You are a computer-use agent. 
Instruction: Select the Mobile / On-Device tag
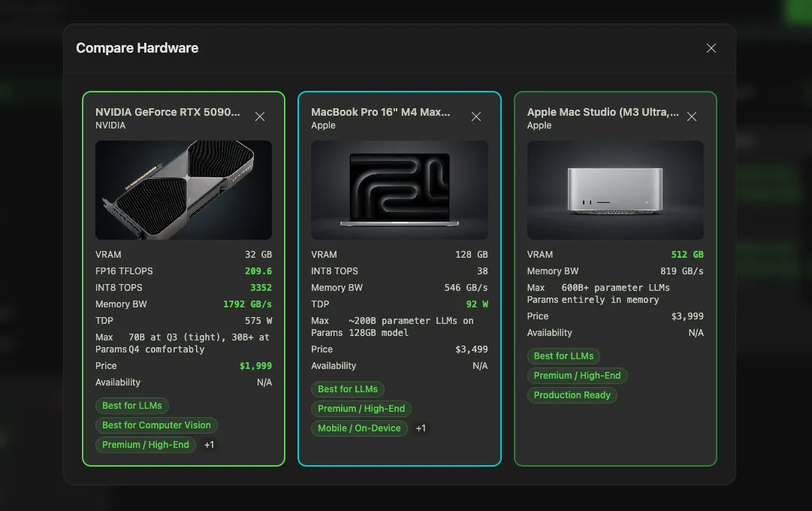[359, 428]
